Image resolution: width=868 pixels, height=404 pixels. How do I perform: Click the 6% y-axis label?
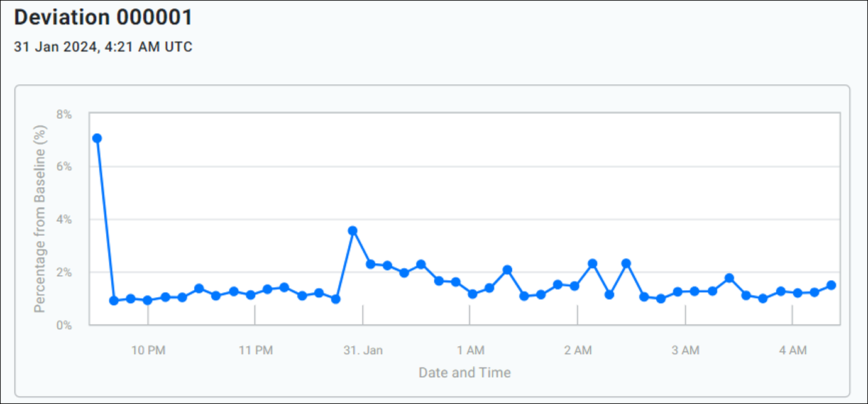point(64,167)
